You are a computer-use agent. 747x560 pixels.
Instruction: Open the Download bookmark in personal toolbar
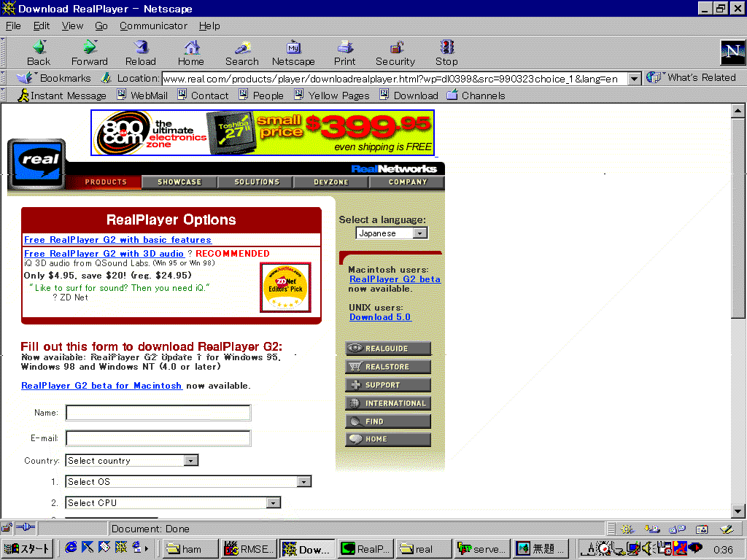pyautogui.click(x=409, y=96)
